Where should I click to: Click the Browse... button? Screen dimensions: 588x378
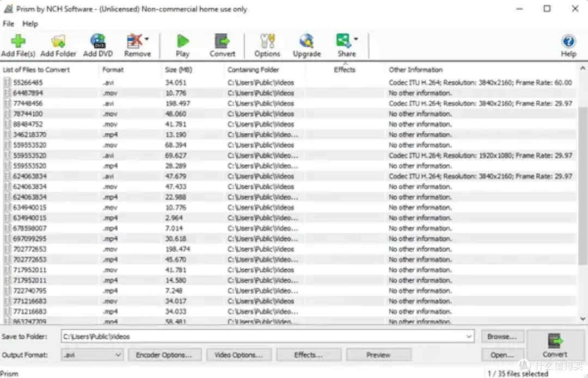pyautogui.click(x=502, y=337)
